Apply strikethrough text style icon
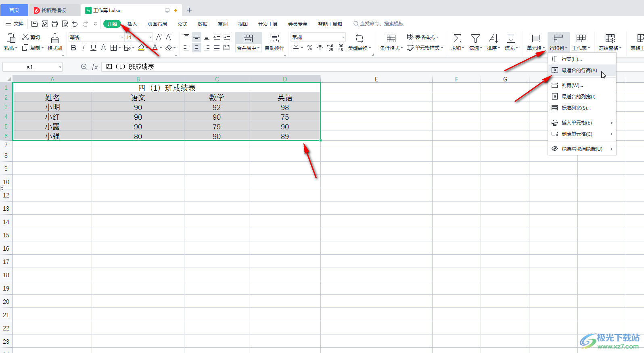This screenshot has height=353, width=644. (103, 48)
